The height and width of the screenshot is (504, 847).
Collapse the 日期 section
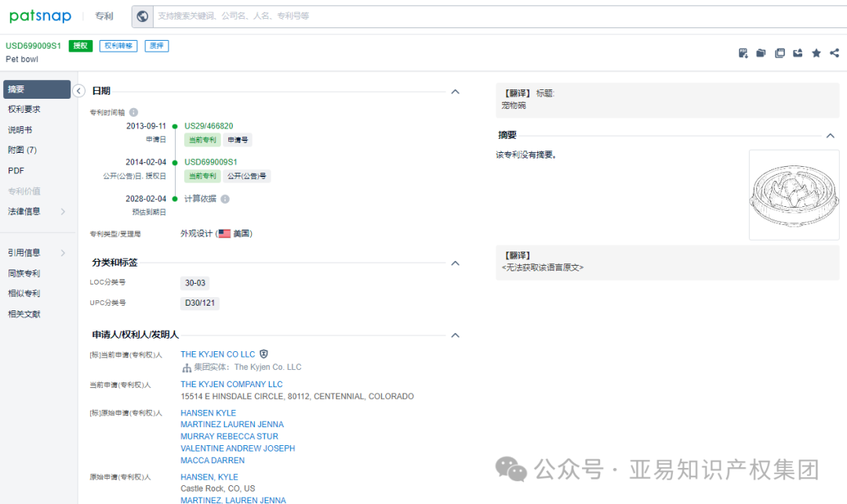pyautogui.click(x=456, y=92)
